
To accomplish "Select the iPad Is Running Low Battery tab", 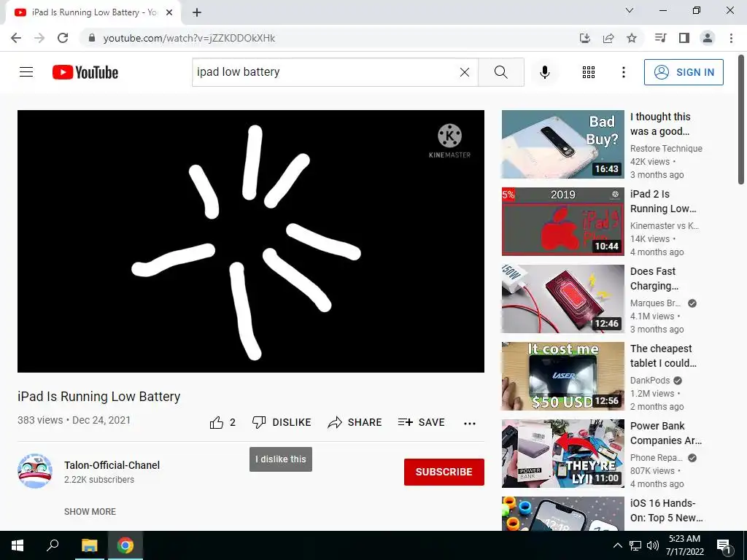I will pyautogui.click(x=93, y=13).
